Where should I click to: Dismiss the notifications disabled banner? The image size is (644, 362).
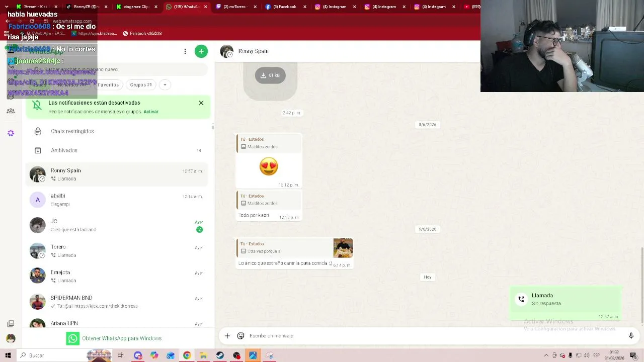tap(201, 103)
